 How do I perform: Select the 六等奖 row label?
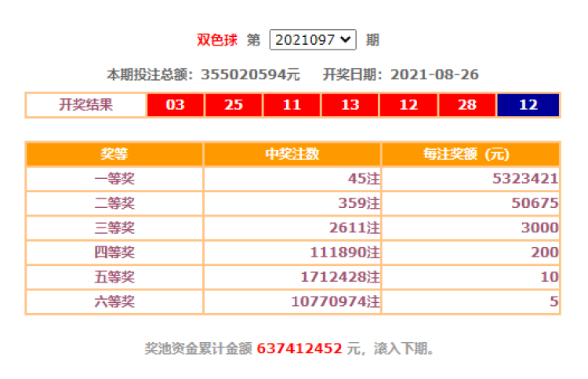[114, 301]
